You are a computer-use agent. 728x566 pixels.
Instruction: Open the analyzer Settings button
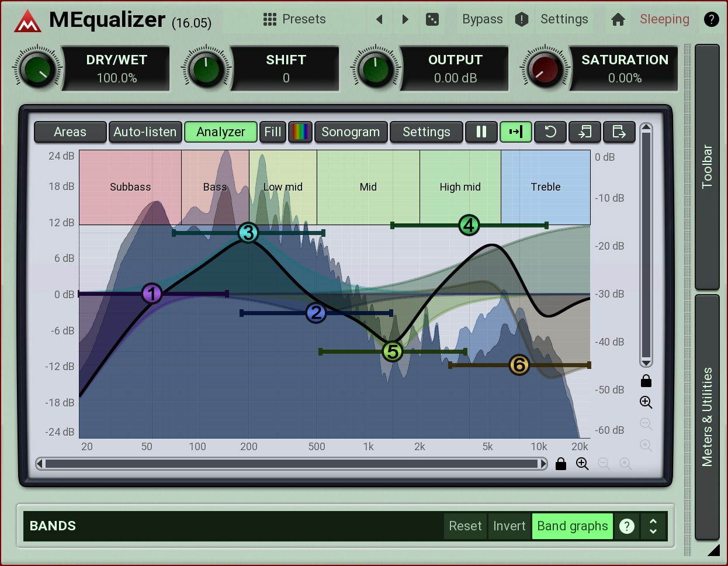(427, 132)
